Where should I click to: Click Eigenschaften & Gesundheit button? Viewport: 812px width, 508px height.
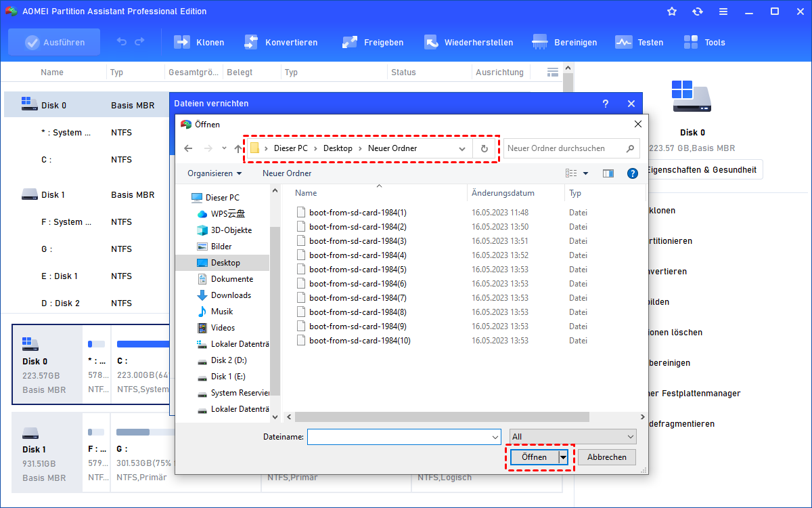click(702, 170)
